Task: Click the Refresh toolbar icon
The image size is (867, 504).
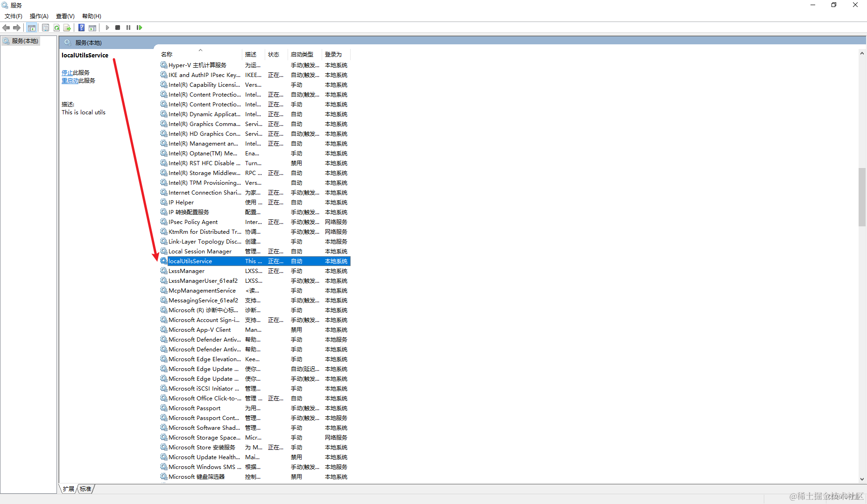Action: click(56, 28)
